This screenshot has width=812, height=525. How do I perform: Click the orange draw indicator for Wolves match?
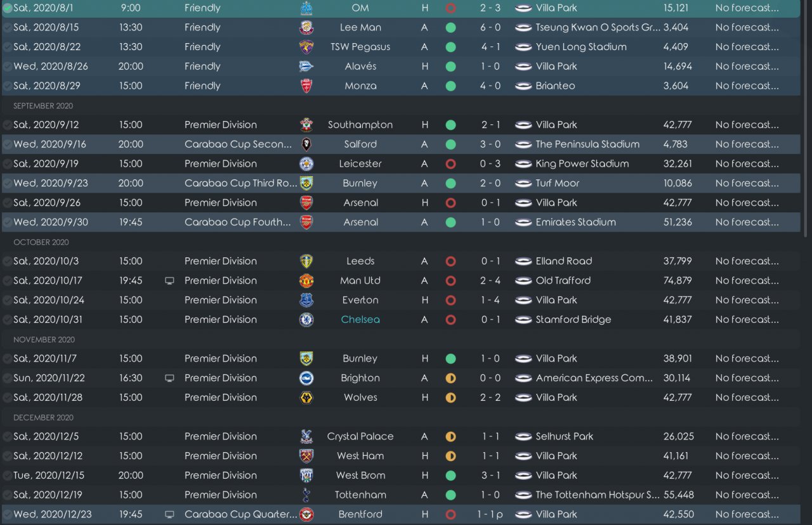450,398
